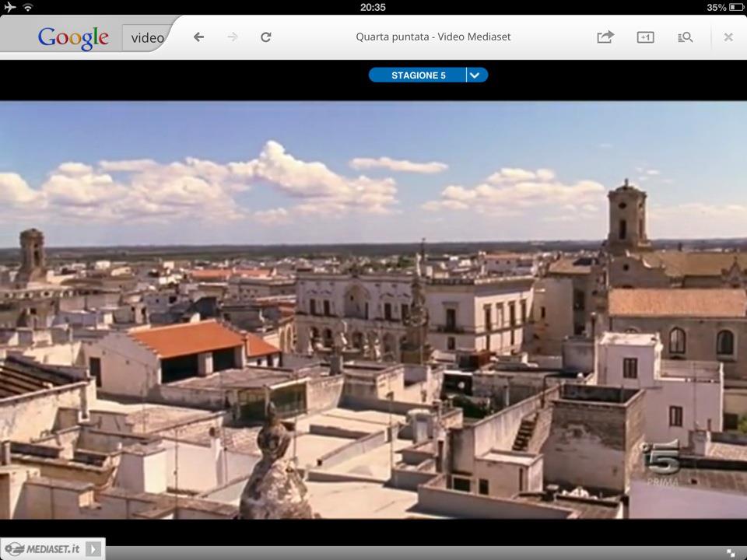Tap the Wi-Fi icon in status bar
Screen dimensions: 747x560
28,7
